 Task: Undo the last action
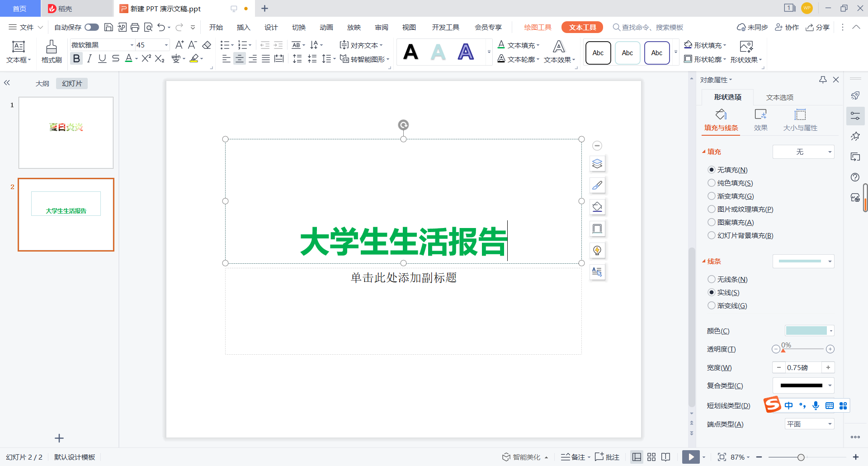(x=161, y=27)
